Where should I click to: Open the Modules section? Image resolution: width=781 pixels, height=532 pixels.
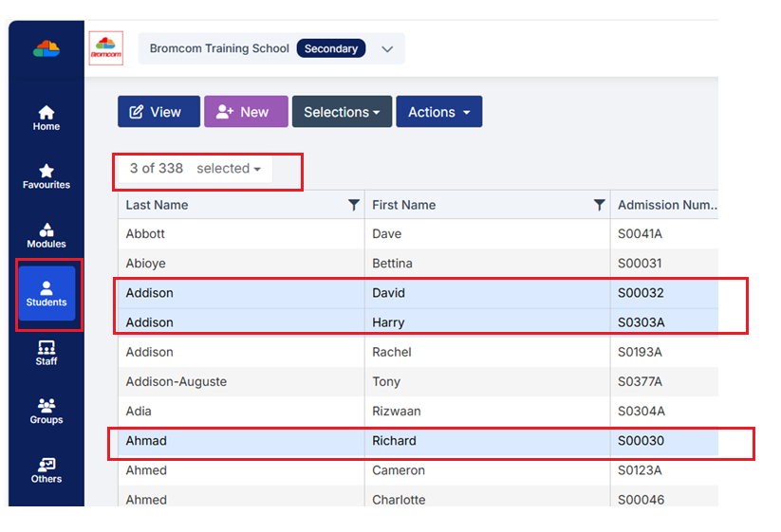pyautogui.click(x=46, y=235)
